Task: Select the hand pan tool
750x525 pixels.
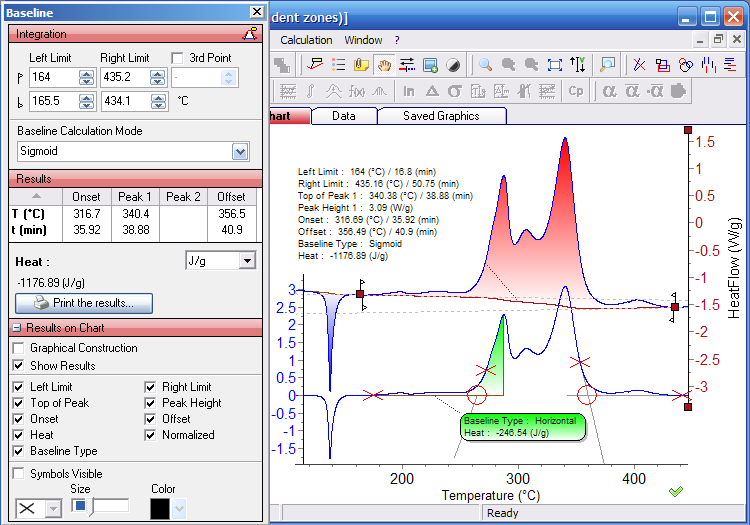Action: [385, 65]
